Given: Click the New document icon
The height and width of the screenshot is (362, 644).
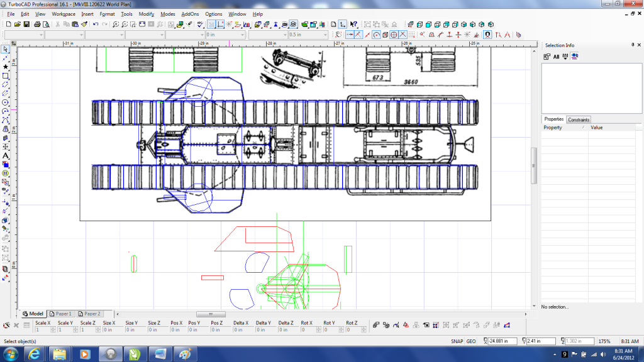Looking at the screenshot, I should (x=8, y=24).
